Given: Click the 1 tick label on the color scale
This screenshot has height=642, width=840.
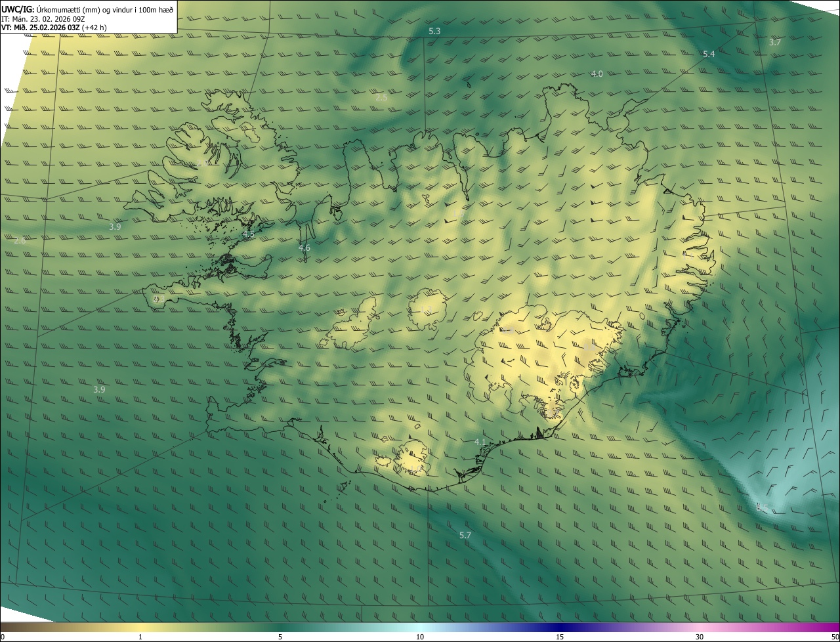Looking at the screenshot, I should [140, 637].
